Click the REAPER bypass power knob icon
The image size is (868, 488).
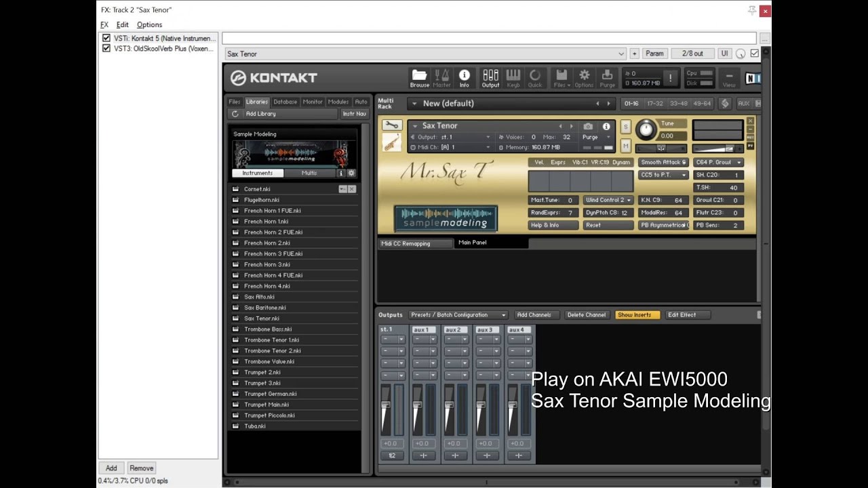click(x=741, y=54)
